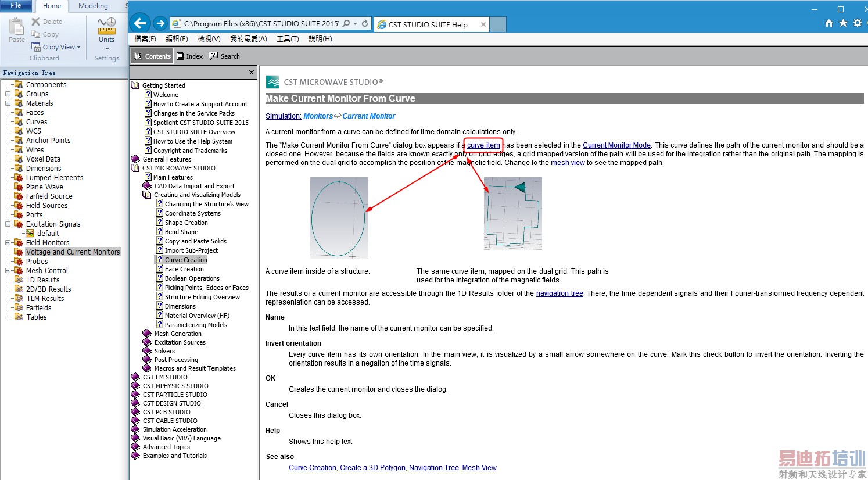The image size is (868, 480).
Task: Switch to the help Index tab
Action: pyautogui.click(x=189, y=56)
